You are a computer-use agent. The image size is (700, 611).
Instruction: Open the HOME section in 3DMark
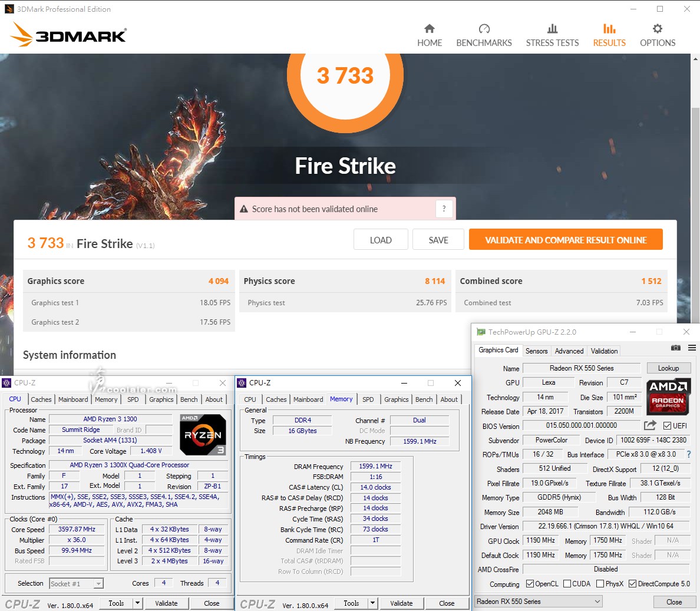point(430,35)
